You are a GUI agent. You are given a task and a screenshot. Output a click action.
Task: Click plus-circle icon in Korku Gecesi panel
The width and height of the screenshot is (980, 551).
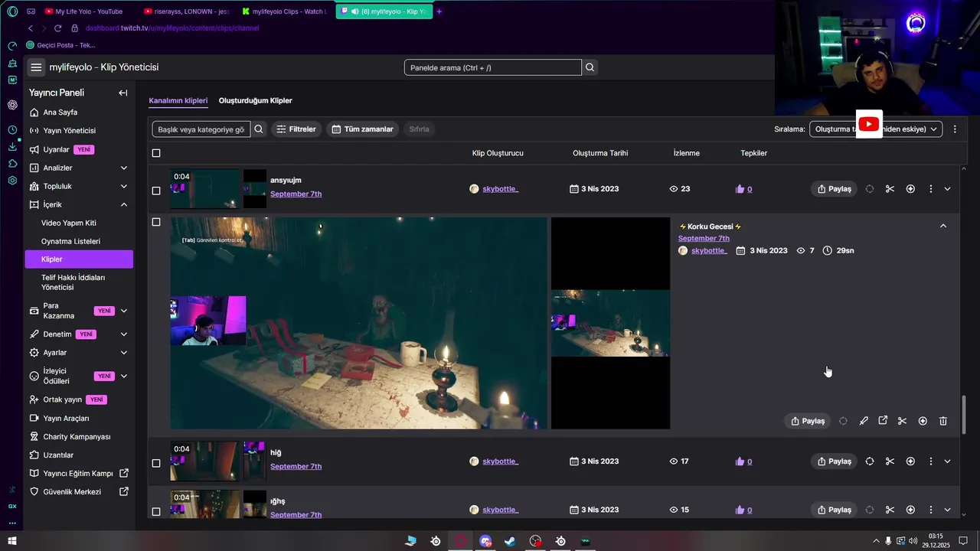pos(923,421)
